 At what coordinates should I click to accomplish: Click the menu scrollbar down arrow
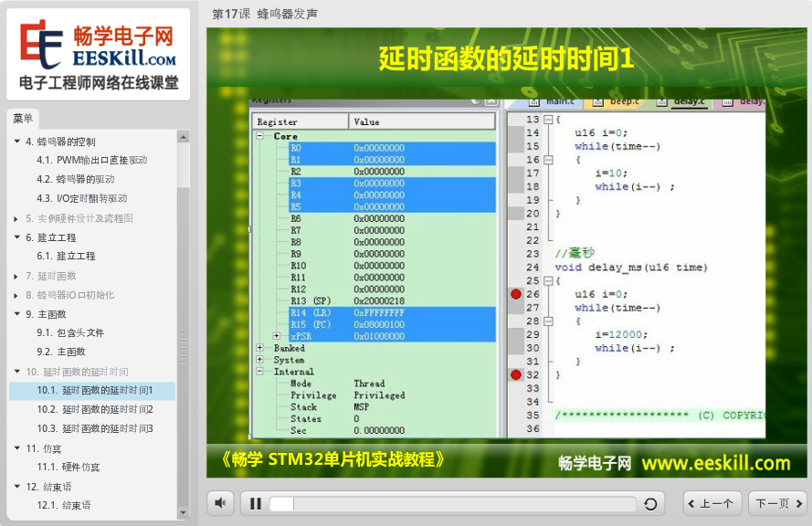click(x=183, y=512)
